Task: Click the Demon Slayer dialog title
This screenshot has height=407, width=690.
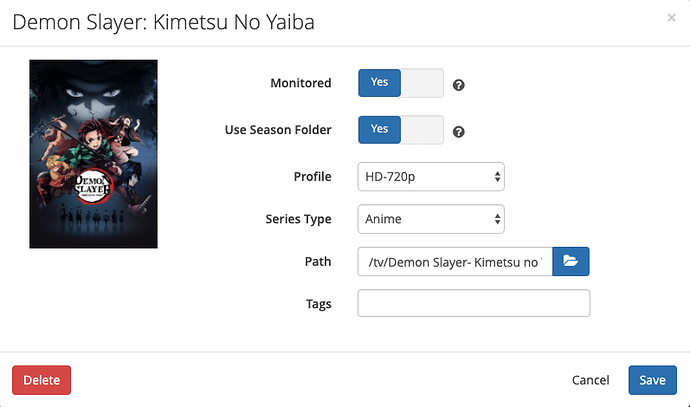Action: [163, 22]
